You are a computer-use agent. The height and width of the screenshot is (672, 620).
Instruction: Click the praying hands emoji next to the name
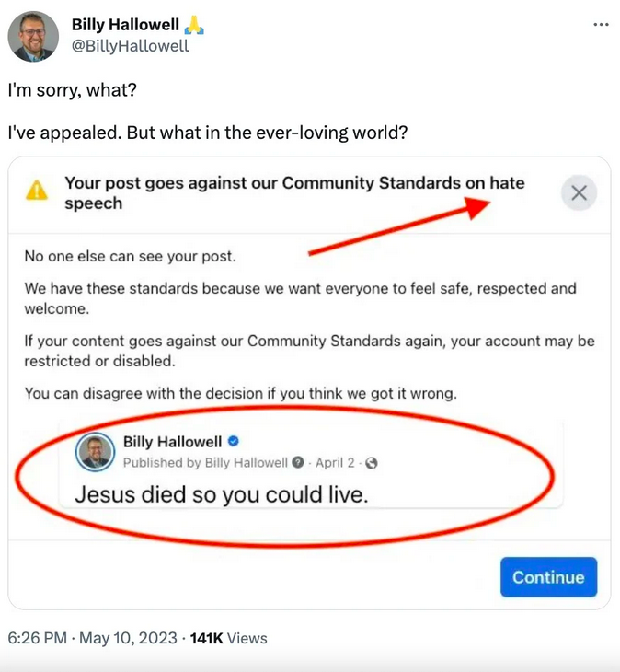(195, 25)
